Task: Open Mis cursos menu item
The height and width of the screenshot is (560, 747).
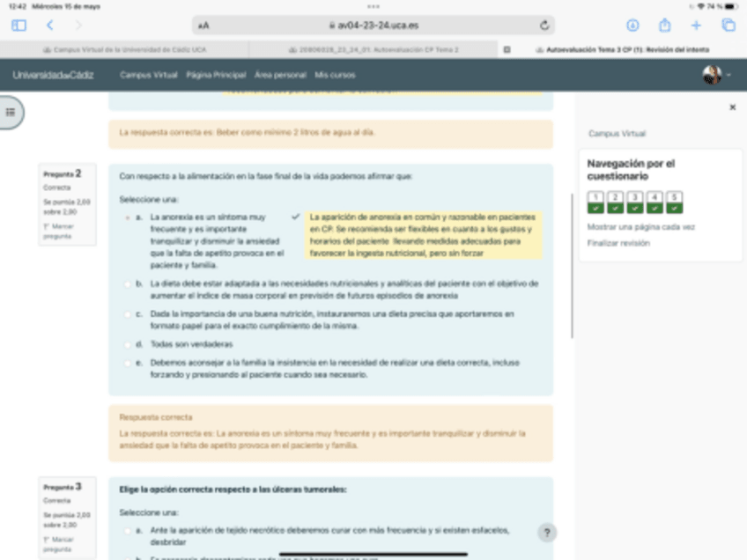Action: tap(335, 75)
